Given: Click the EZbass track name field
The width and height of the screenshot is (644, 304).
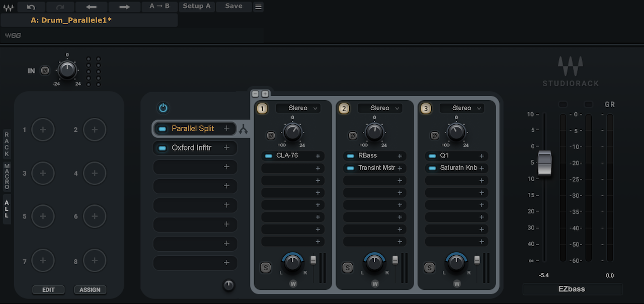Looking at the screenshot, I should click(x=573, y=289).
